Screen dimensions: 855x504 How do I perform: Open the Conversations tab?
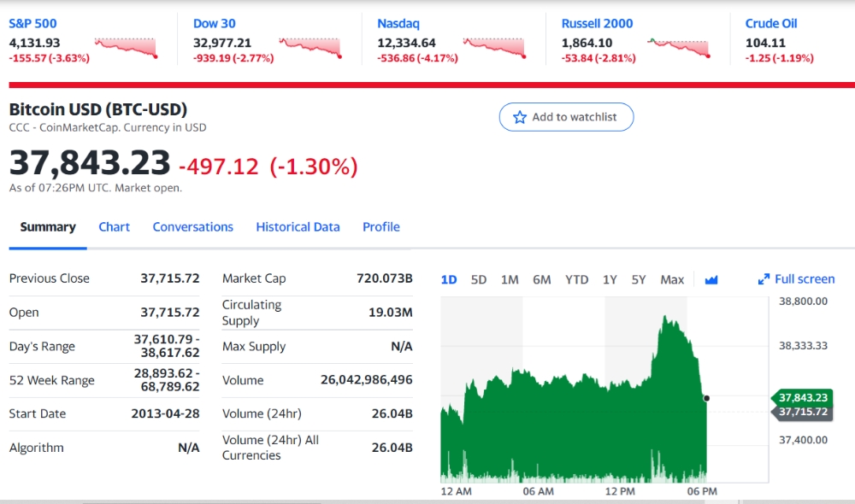(192, 226)
